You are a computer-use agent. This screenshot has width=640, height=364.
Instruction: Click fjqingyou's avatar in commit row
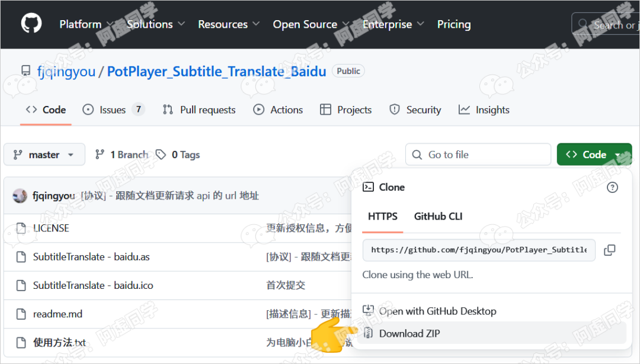[x=20, y=196]
